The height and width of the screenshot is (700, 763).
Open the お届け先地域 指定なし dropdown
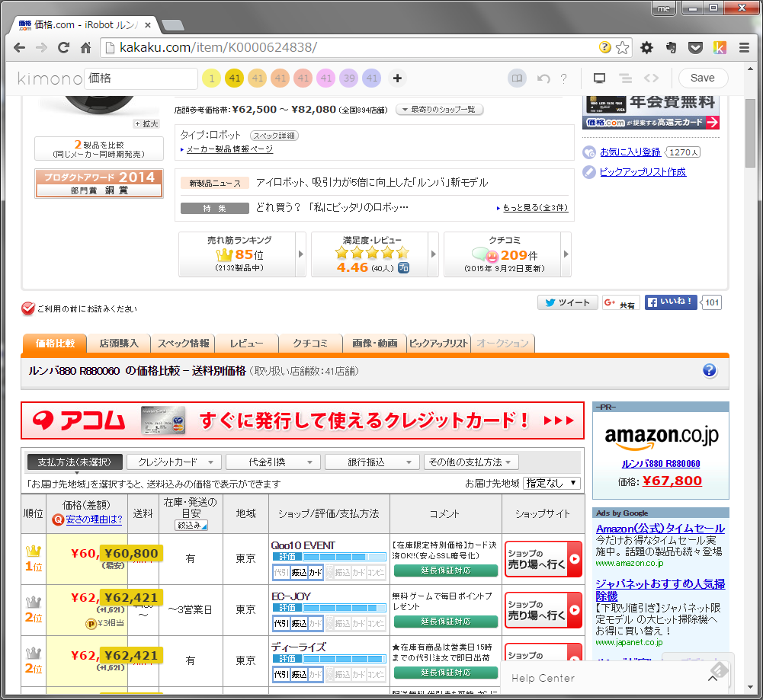[552, 483]
